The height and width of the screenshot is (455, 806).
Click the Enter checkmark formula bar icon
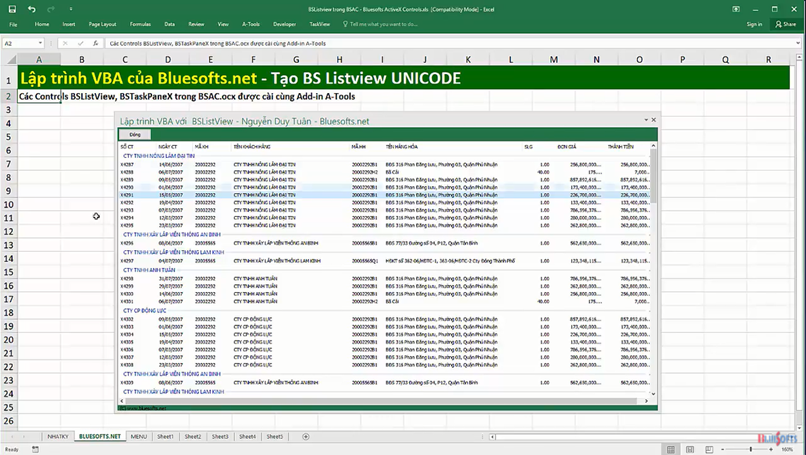click(80, 43)
